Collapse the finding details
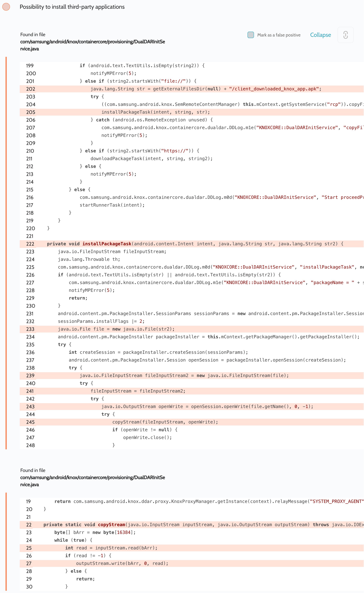 [x=320, y=35]
